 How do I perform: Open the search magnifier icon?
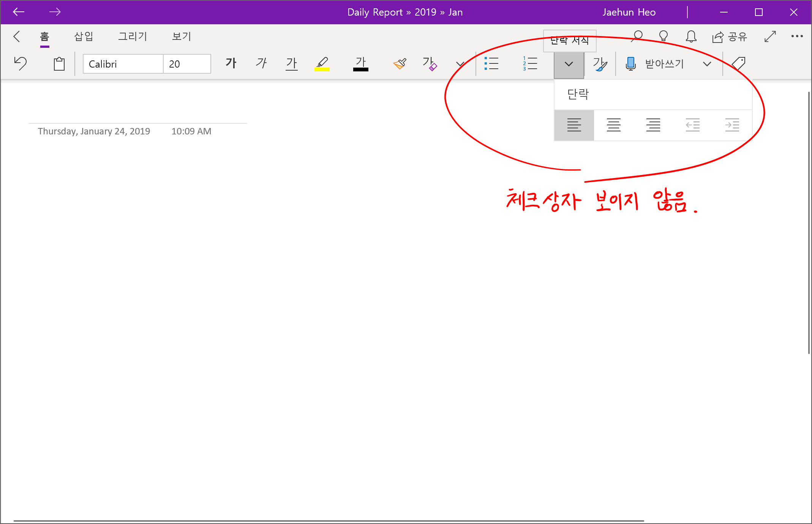(637, 36)
